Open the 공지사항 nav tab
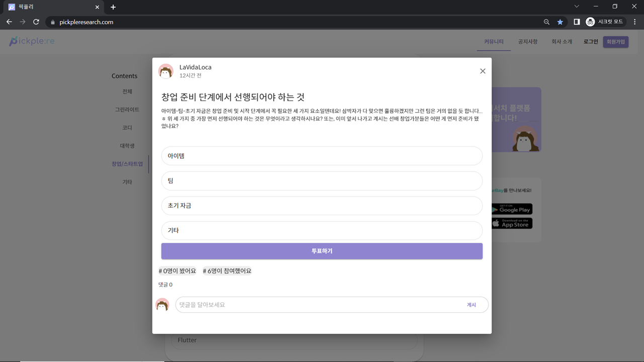 coord(528,42)
